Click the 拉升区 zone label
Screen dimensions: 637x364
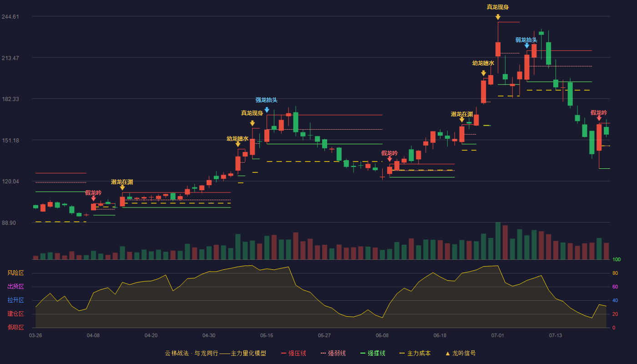(15, 300)
